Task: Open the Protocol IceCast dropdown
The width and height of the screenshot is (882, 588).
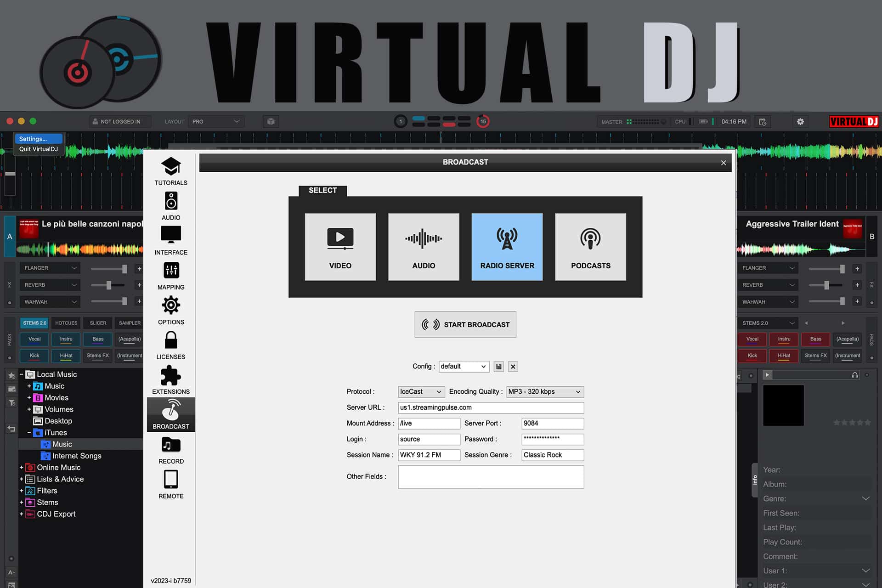Action: pos(421,392)
